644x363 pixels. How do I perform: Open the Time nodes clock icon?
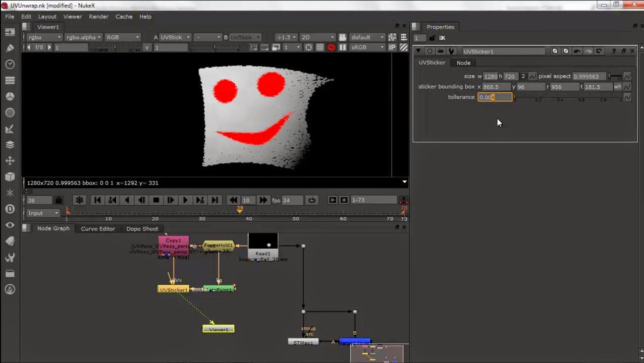(10, 65)
